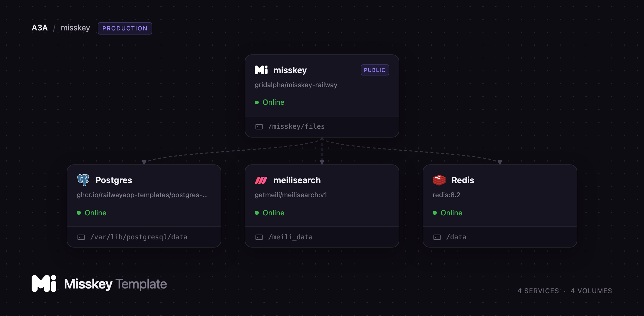Image resolution: width=644 pixels, height=316 pixels.
Task: Click the /var/lib/postgresql/data volume path
Action: pos(139,237)
